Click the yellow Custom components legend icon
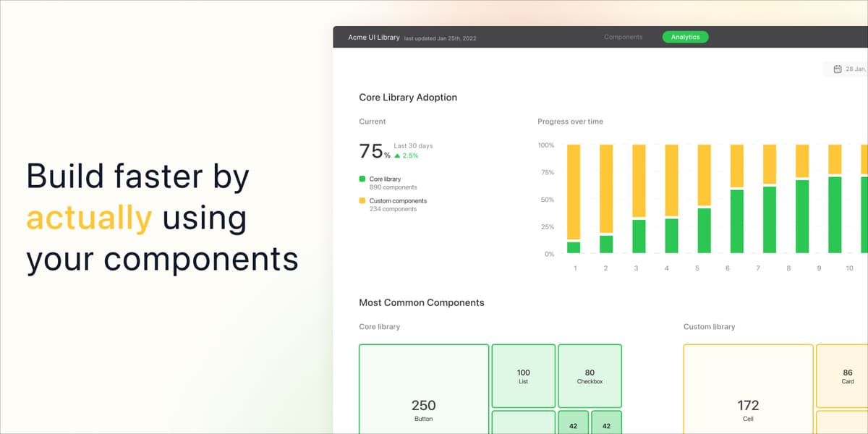 click(362, 202)
